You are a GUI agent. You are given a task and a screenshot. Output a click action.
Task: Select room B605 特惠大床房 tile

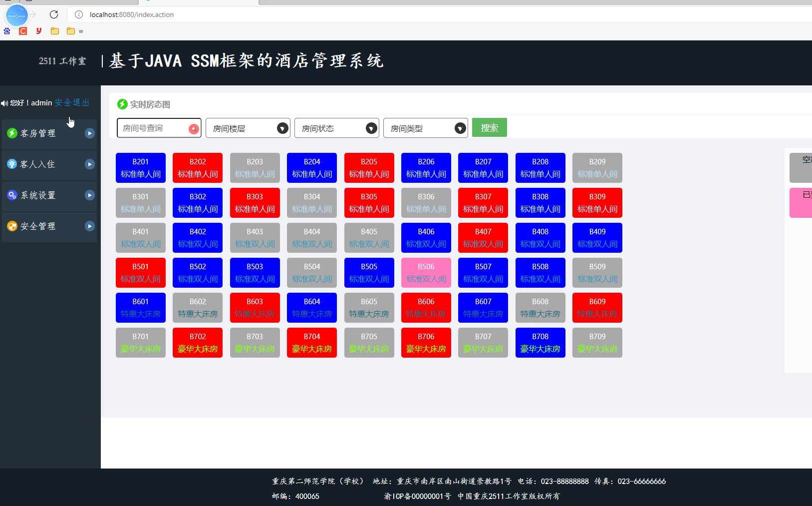tap(369, 308)
